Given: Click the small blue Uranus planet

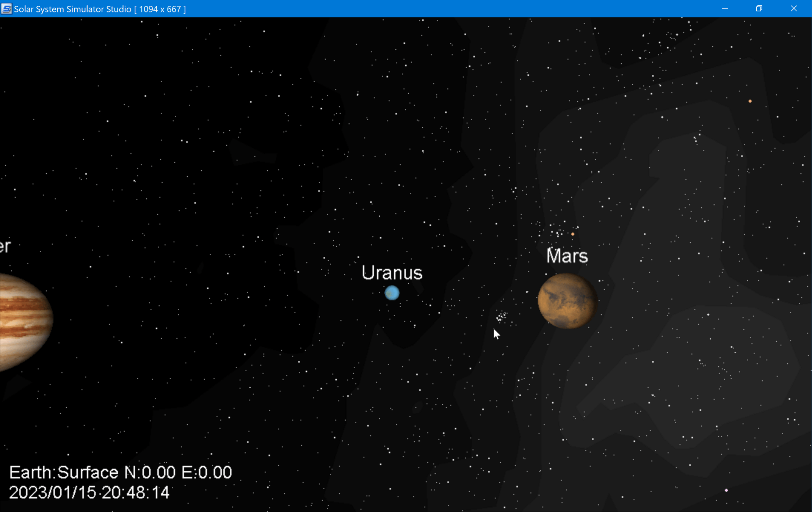Looking at the screenshot, I should click(x=392, y=293).
